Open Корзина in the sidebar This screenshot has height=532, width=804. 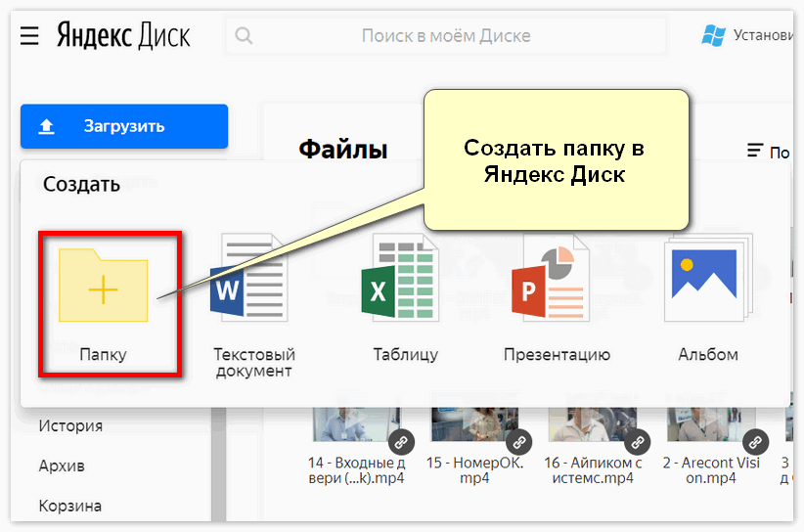[70, 507]
